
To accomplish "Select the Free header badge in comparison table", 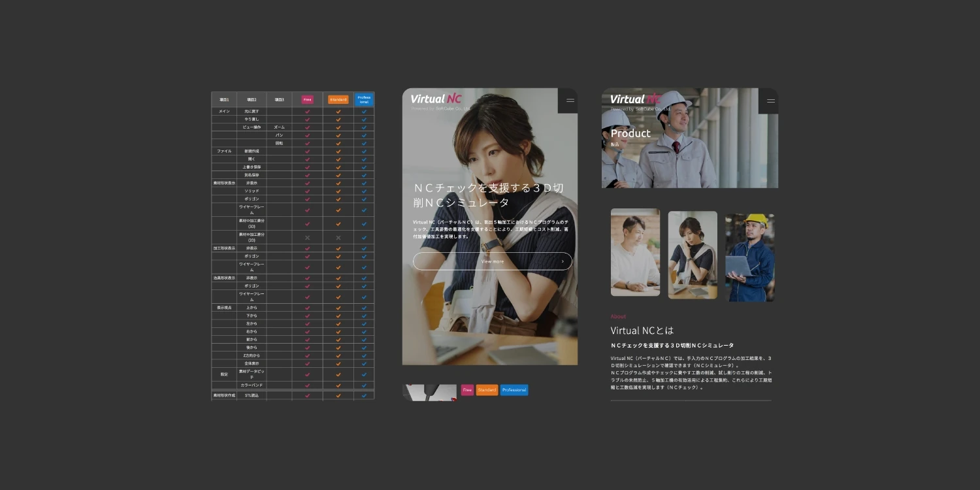I will [x=307, y=100].
